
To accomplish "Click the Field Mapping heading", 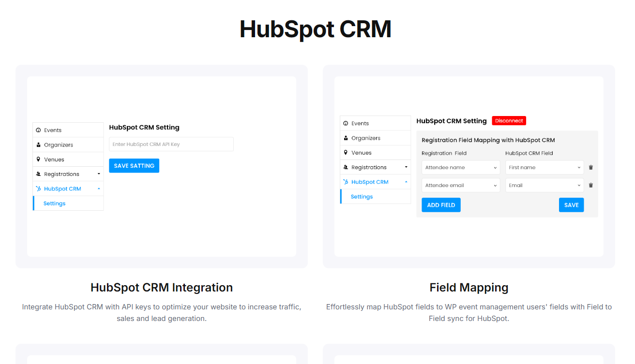I will [469, 288].
